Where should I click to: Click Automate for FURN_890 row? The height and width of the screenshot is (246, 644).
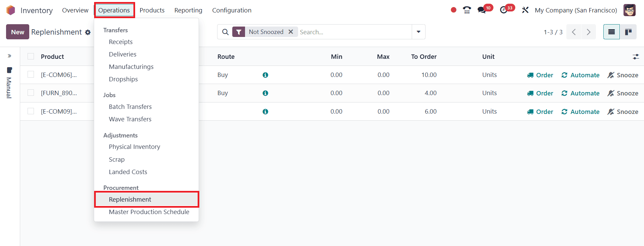[x=580, y=93]
